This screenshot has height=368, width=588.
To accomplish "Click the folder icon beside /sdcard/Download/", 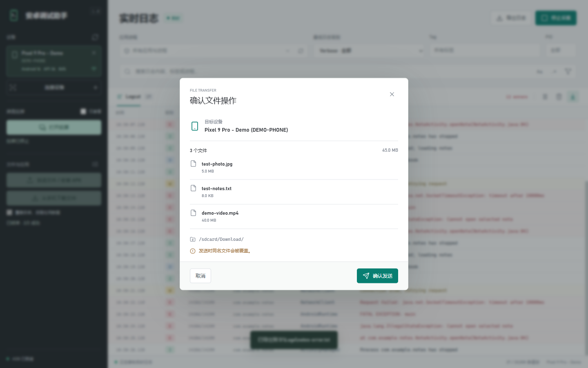I will click(x=193, y=239).
